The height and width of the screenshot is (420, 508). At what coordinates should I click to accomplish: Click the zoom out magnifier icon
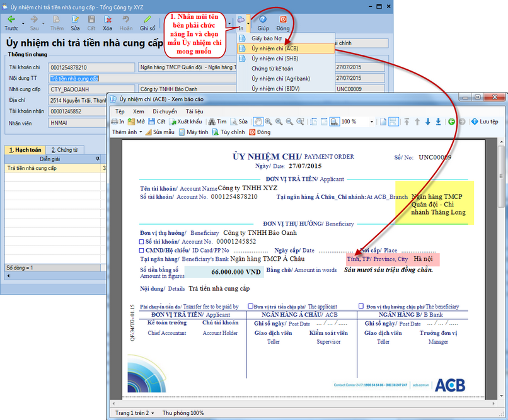coord(289,122)
